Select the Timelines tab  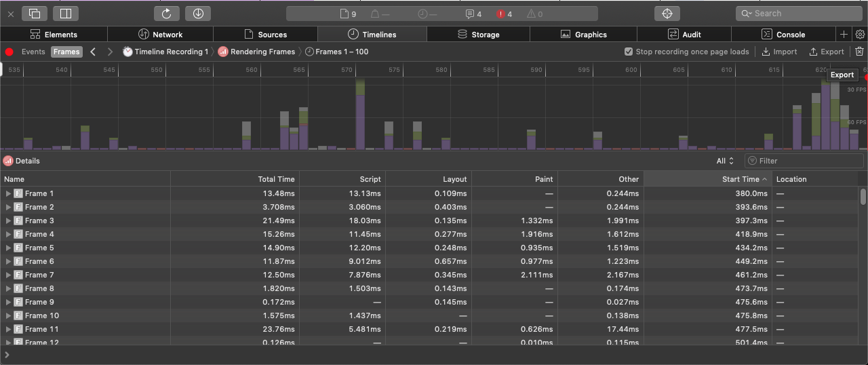372,34
